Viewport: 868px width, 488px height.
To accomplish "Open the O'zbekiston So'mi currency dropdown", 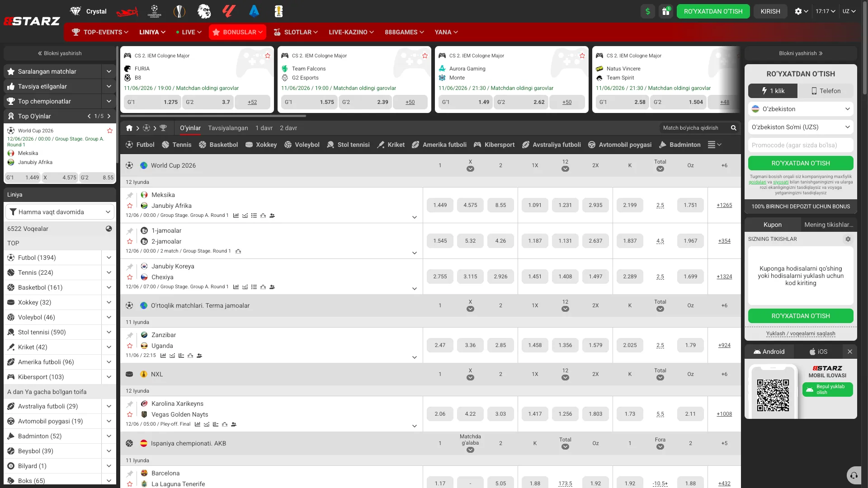I will [x=801, y=127].
